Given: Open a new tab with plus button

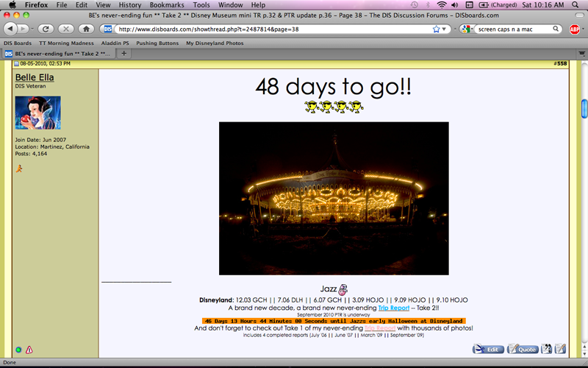Looking at the screenshot, I should point(124,53).
